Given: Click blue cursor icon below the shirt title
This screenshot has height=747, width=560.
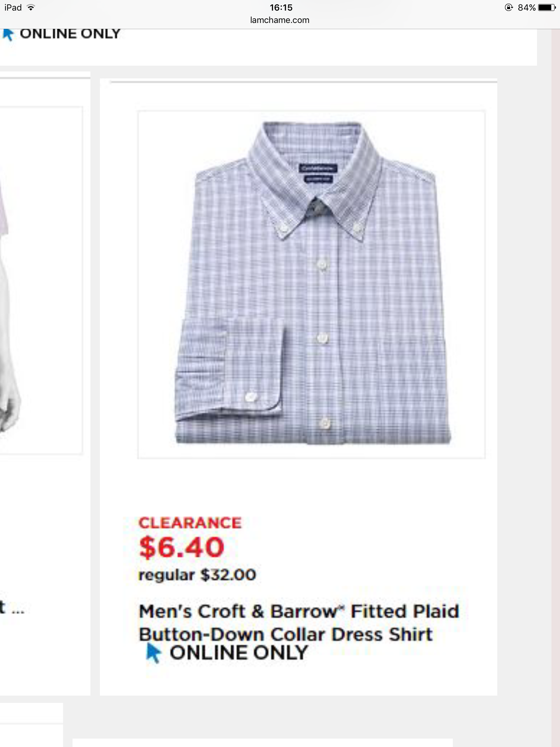Looking at the screenshot, I should (x=153, y=653).
